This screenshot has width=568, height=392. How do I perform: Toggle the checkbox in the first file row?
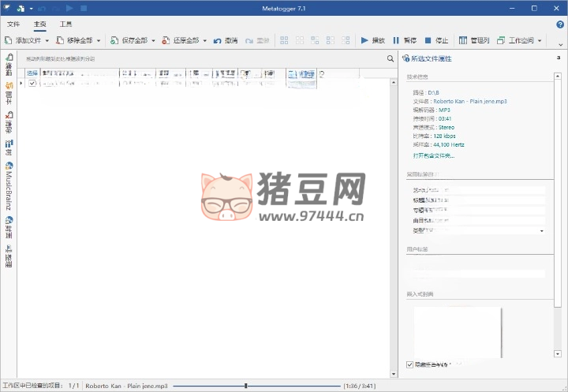pos(32,83)
